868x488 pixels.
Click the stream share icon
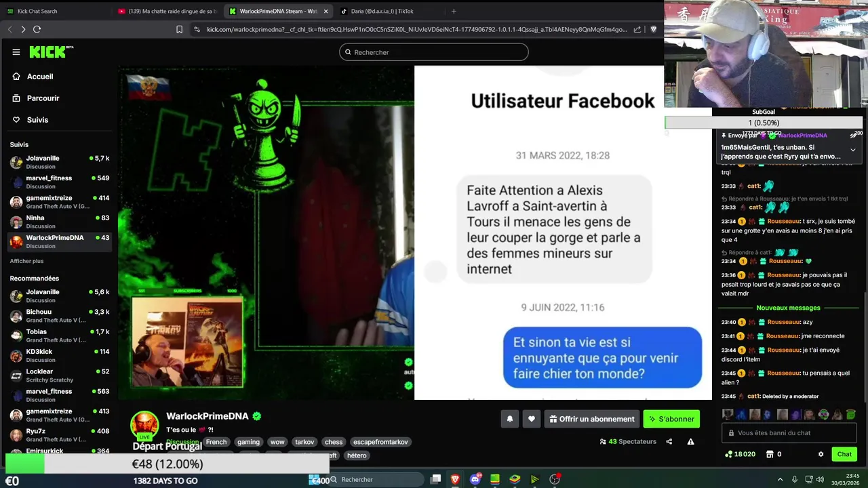(669, 441)
